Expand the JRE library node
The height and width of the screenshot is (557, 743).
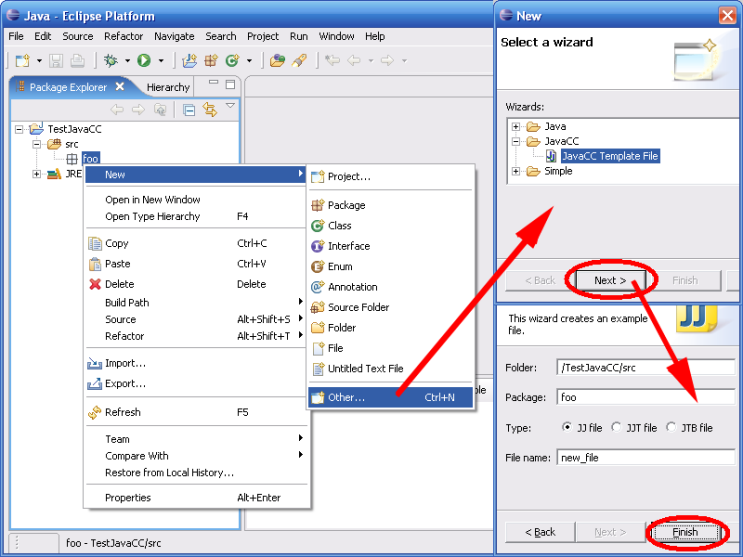[x=36, y=174]
